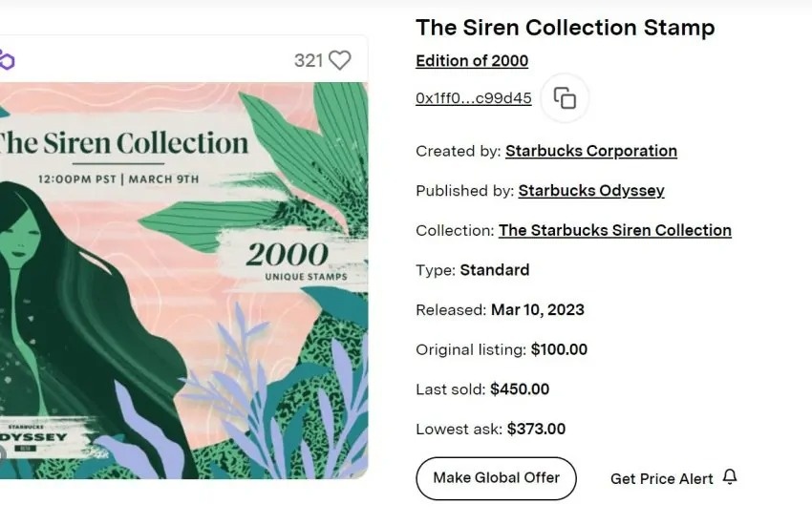Click the $100.00 original listing price
The height and width of the screenshot is (525, 812).
(559, 349)
